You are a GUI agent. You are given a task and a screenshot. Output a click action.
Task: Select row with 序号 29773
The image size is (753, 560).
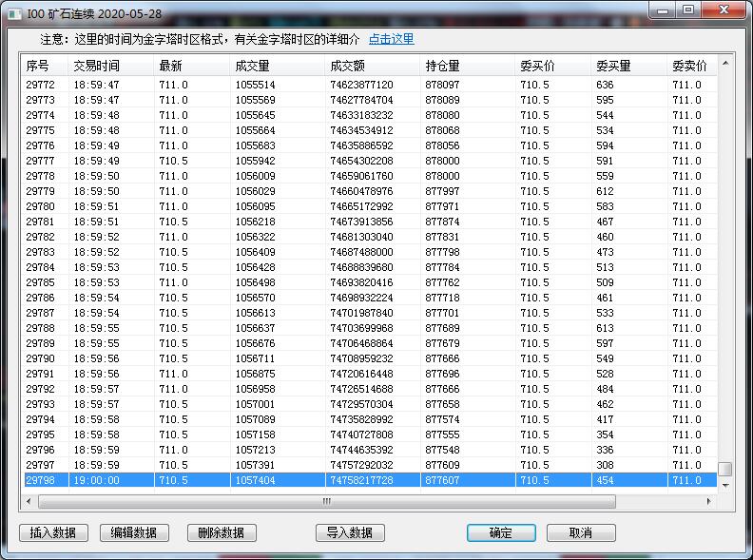(370, 100)
